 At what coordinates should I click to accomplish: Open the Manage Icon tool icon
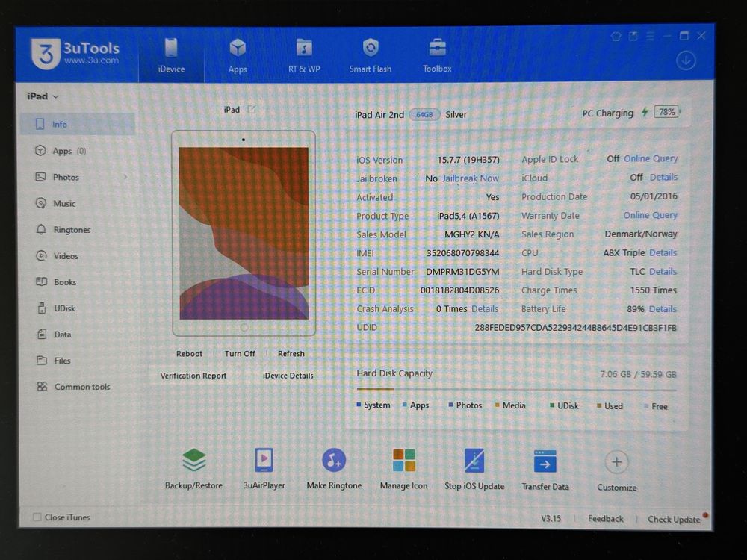tap(404, 461)
